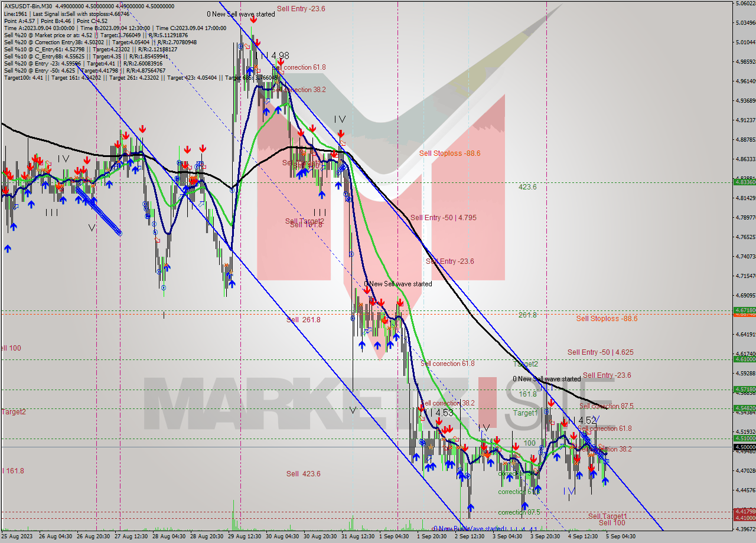Click the green '4.83360' price axis tag
This screenshot has width=756, height=543.
[x=745, y=182]
